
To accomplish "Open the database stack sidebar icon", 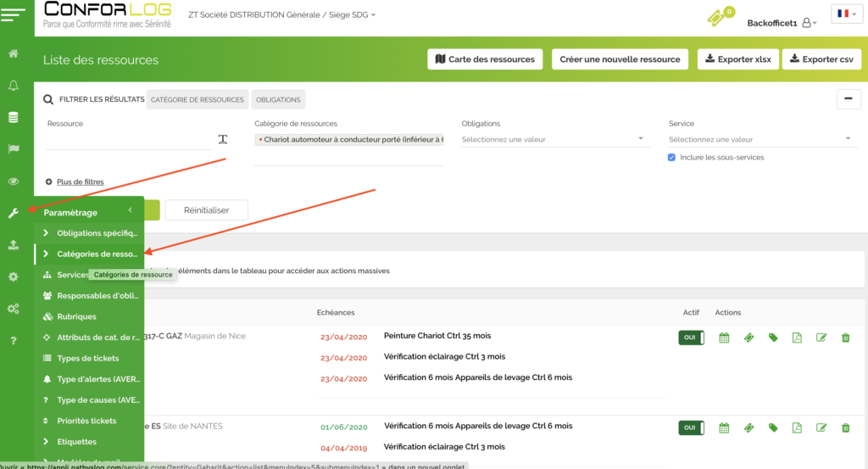I will (x=14, y=117).
